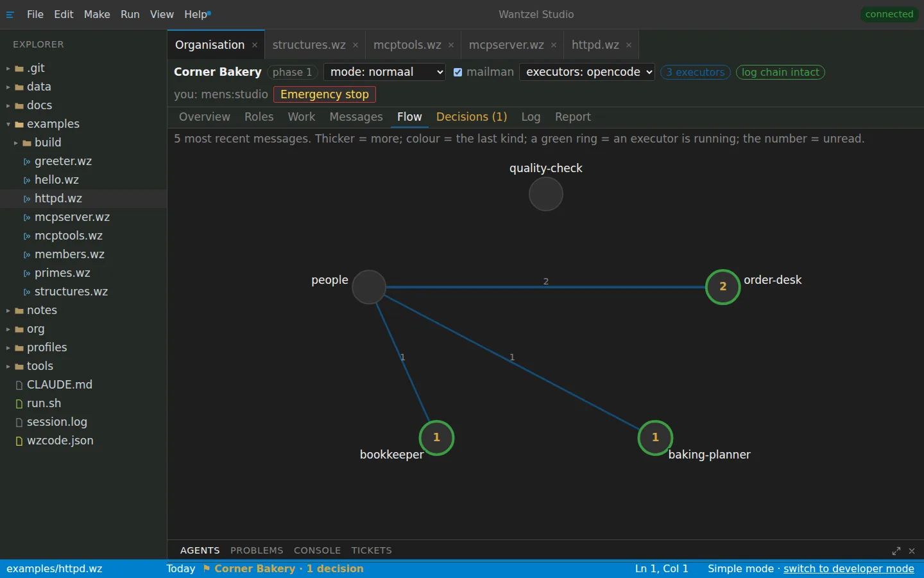
Task: Click the file icon beside CLAUDE.md
Action: [x=19, y=385]
